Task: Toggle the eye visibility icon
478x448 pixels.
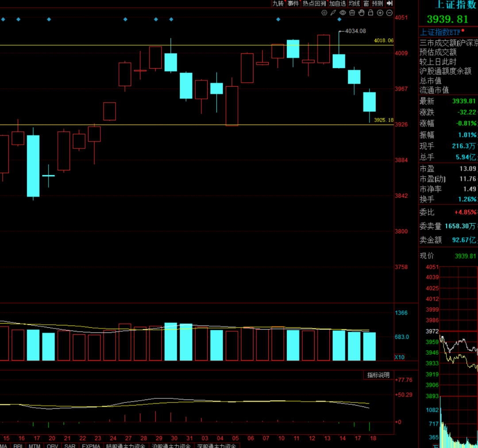Action: pos(343,13)
